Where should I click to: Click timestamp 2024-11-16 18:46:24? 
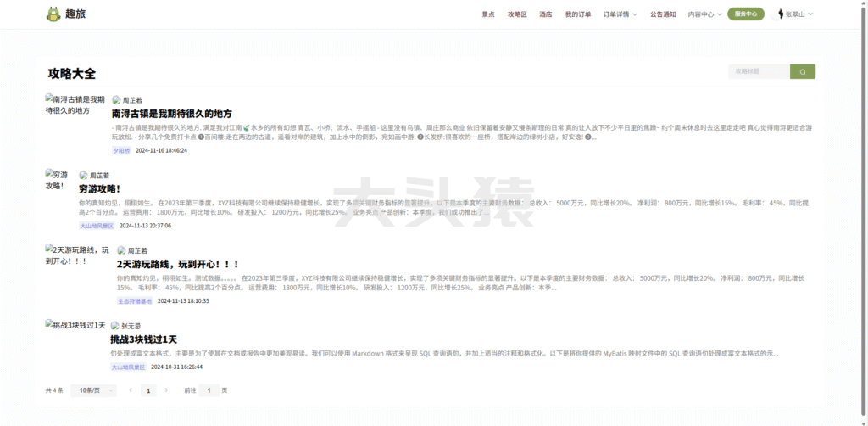[162, 150]
